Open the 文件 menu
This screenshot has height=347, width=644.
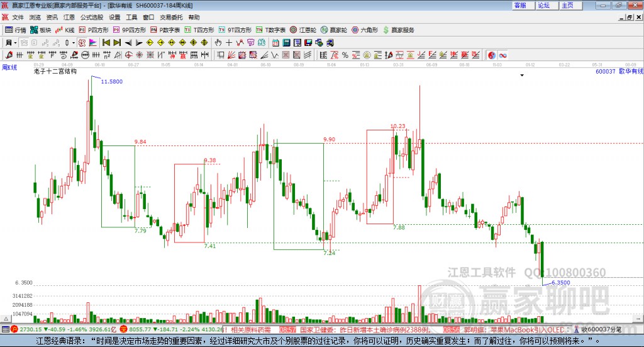(x=18, y=17)
